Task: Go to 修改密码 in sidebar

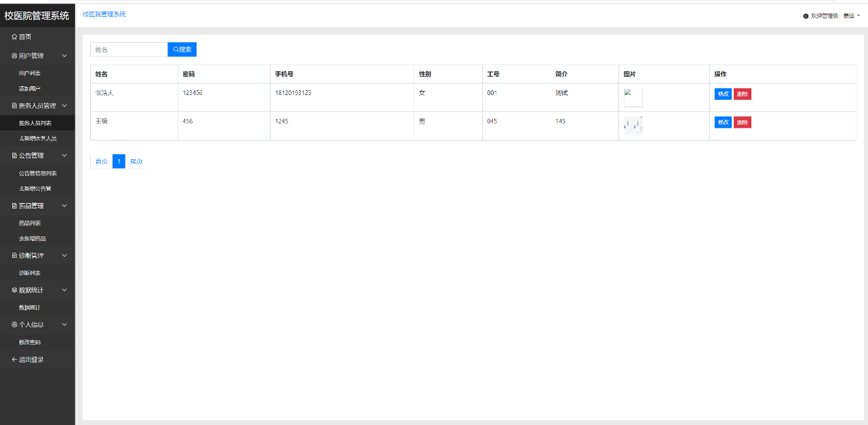Action: coord(30,342)
